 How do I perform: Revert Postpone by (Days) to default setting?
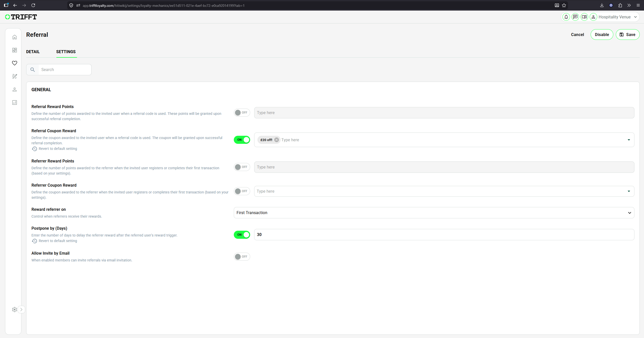(54, 241)
